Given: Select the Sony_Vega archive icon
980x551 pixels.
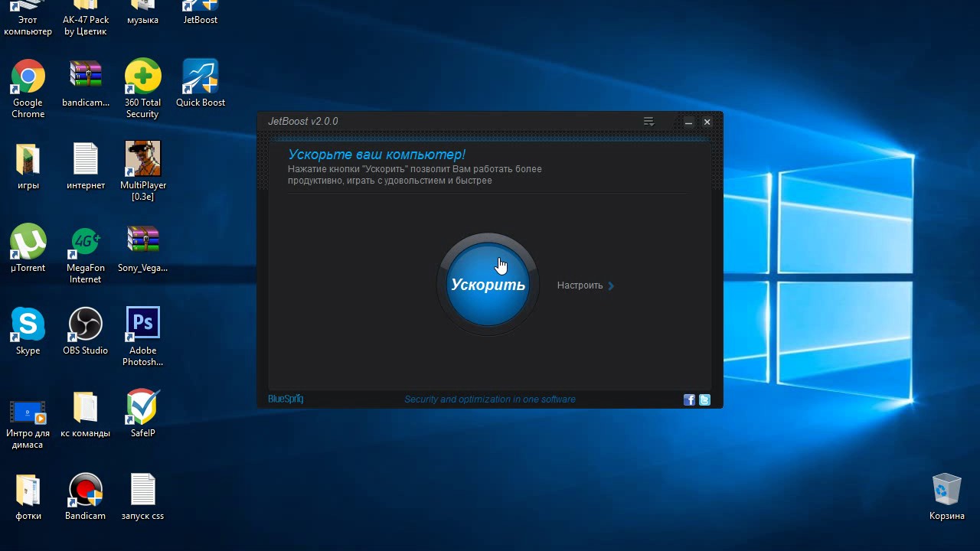Looking at the screenshot, I should (142, 249).
